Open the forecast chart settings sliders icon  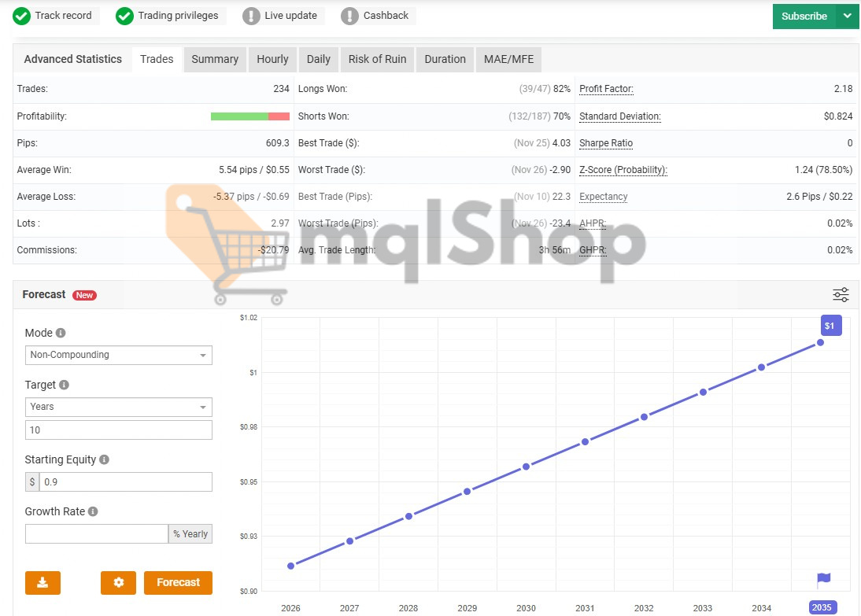[841, 295]
